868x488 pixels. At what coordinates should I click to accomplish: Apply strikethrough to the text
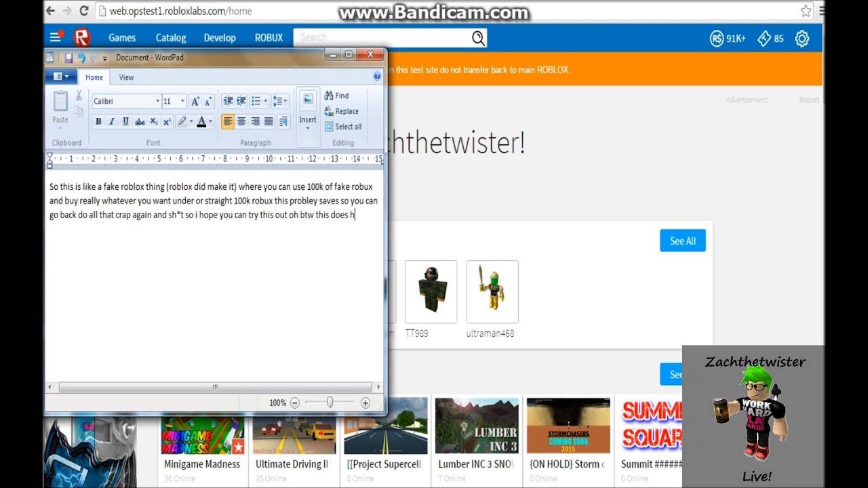(x=138, y=121)
